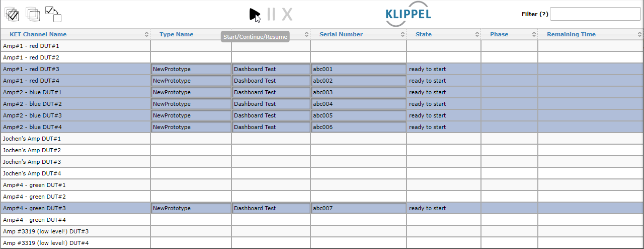644x249 pixels.
Task: Toggle sort arrows on State column
Action: [477, 34]
